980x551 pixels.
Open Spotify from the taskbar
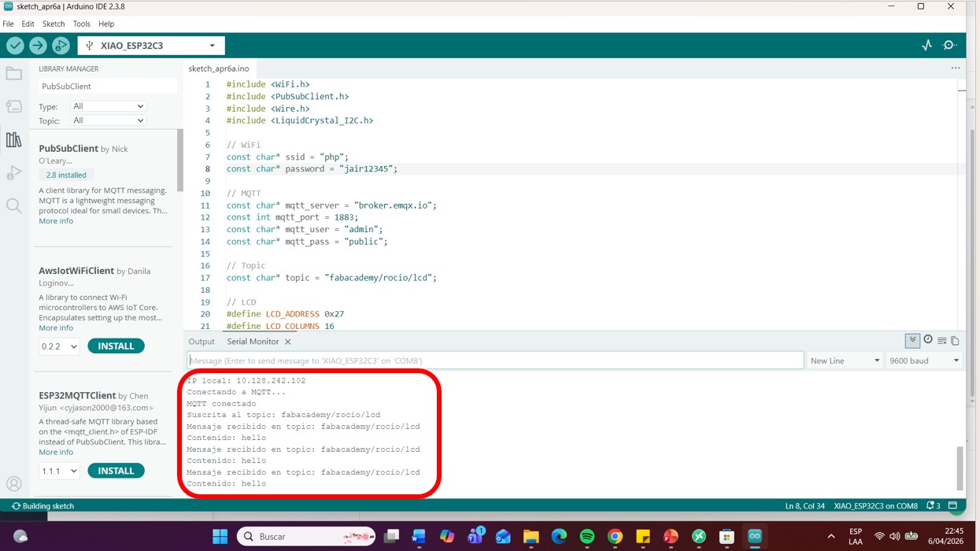click(x=587, y=537)
